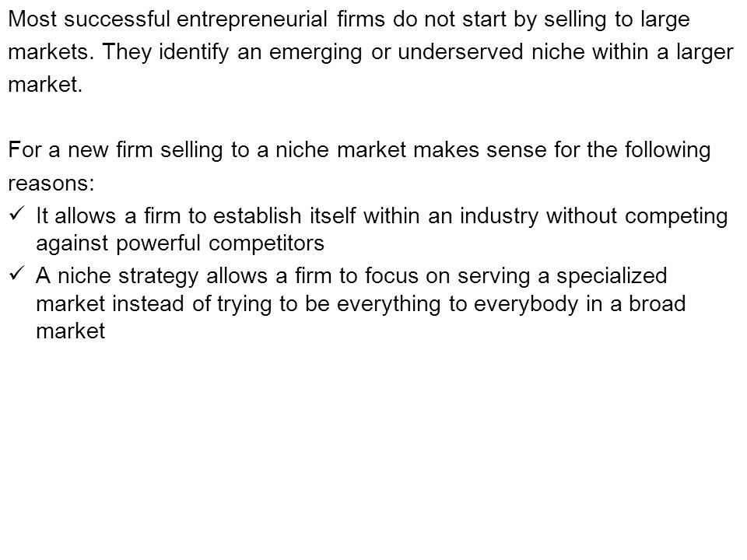This screenshot has width=747, height=560.
Task: Click the word 'specialized' in the second bullet
Action: 612,277
